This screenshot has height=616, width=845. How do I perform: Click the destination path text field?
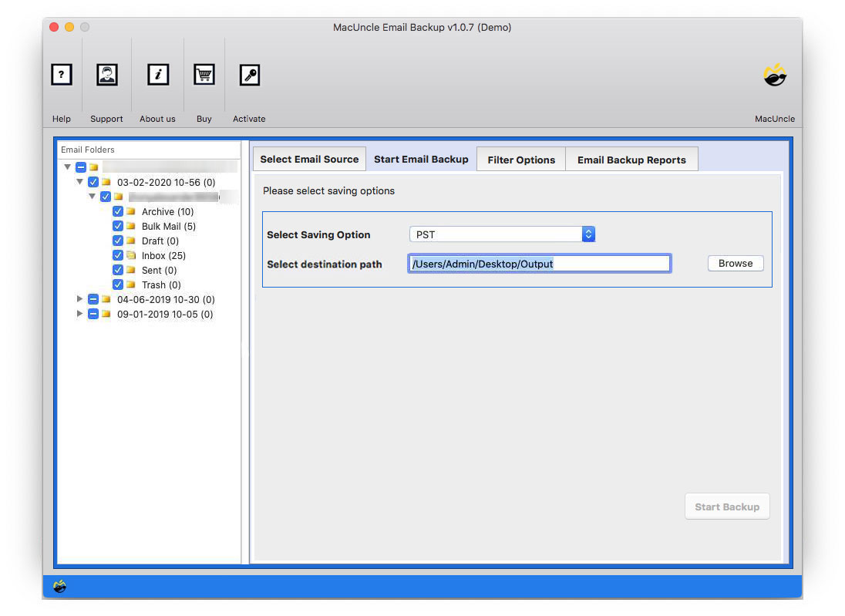point(539,264)
